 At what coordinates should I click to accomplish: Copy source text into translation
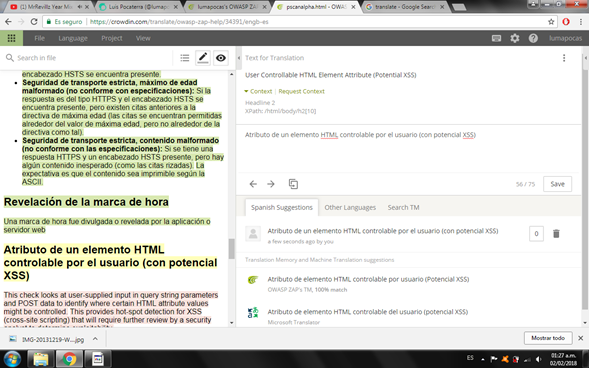[x=293, y=184]
